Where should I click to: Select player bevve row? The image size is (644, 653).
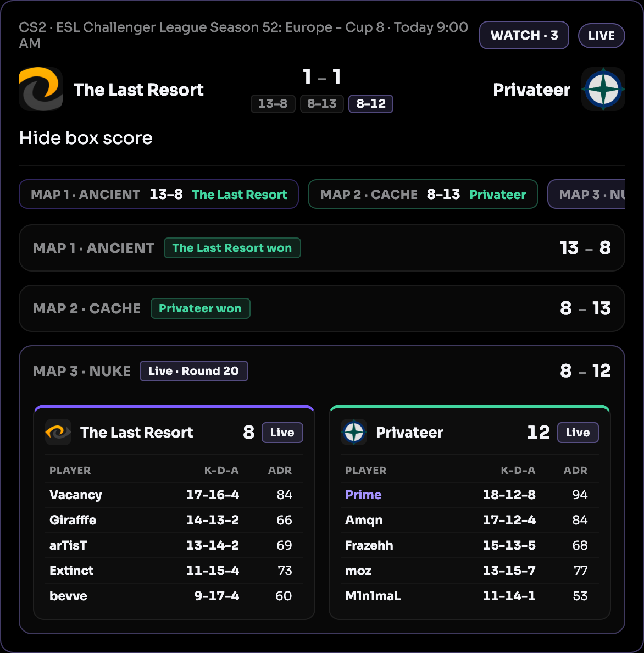tap(174, 596)
